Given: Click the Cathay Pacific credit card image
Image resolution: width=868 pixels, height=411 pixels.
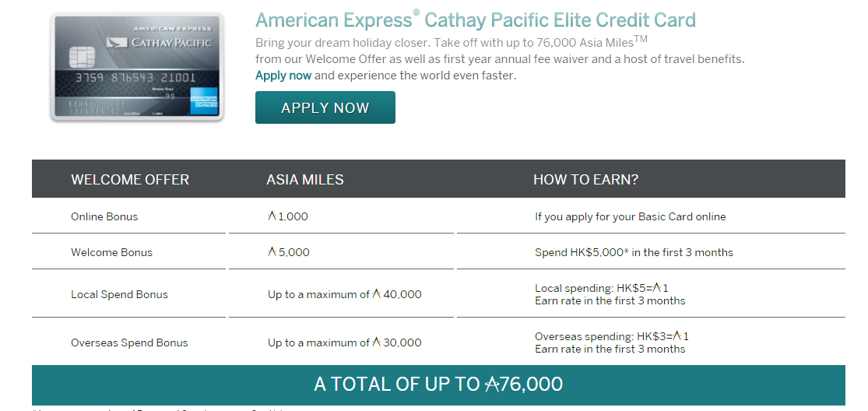Looking at the screenshot, I should click(x=137, y=66).
